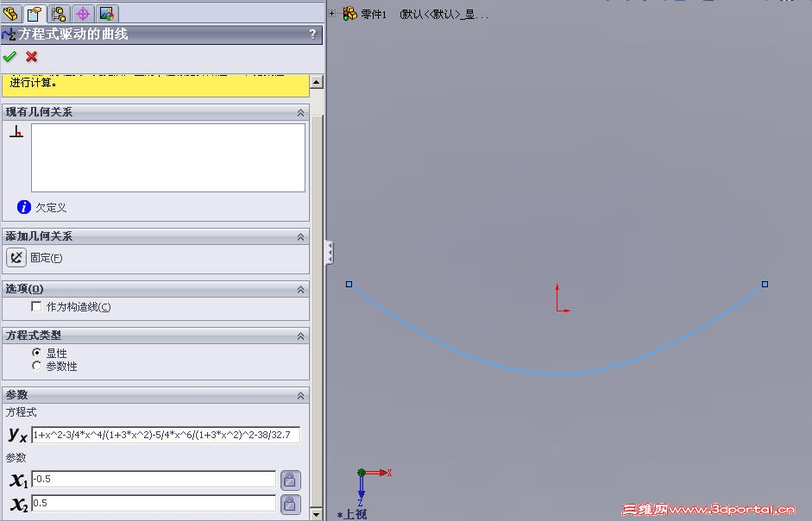Image resolution: width=812 pixels, height=521 pixels.
Task: Select the 零件1 part name text
Action: point(374,15)
